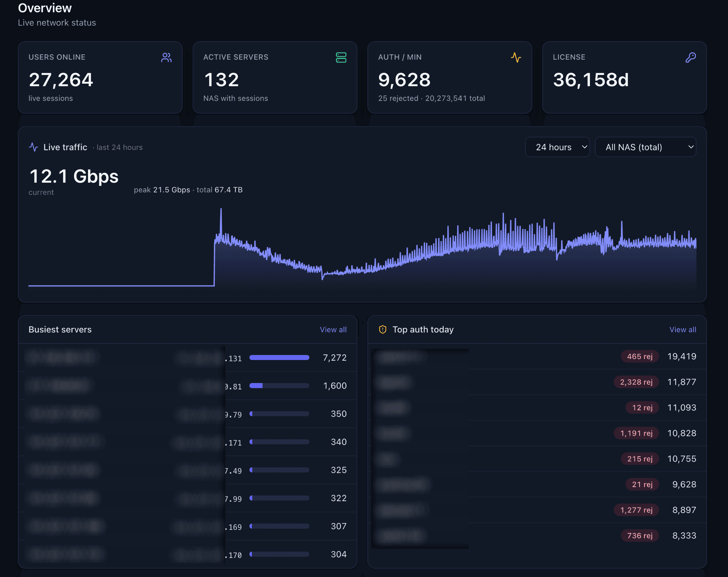
Task: Click the NAS with sessions caption
Action: pyautogui.click(x=236, y=98)
